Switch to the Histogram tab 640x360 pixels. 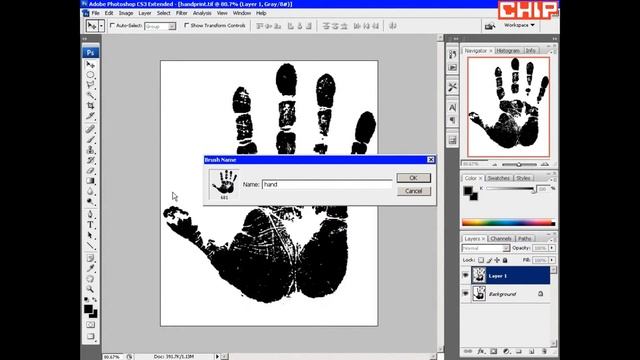coord(508,51)
